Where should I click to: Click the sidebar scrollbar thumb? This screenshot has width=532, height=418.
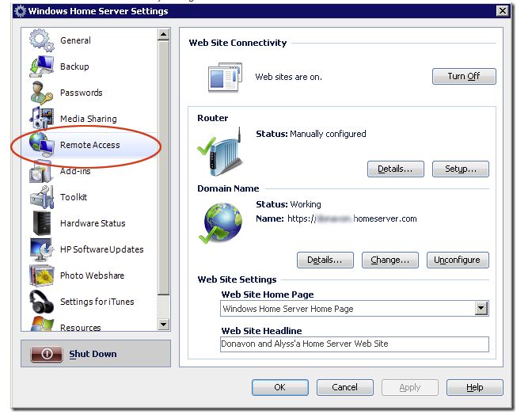tap(163, 168)
